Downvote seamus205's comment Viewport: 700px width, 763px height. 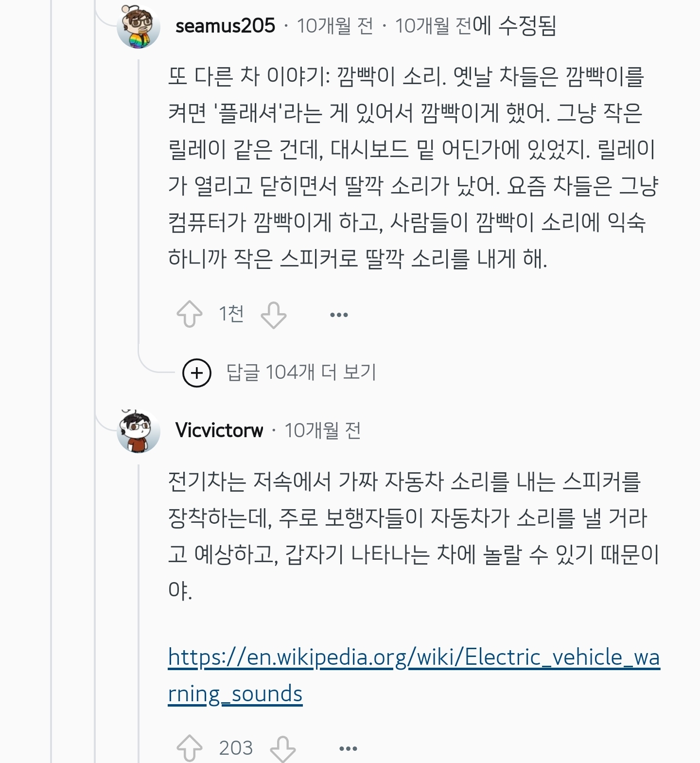pyautogui.click(x=274, y=314)
